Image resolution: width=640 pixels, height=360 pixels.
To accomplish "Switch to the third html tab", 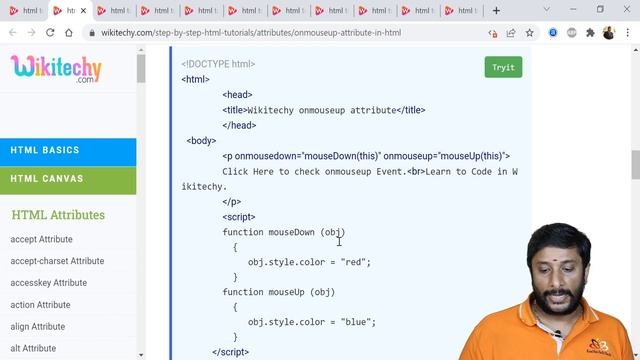I will (x=114, y=11).
